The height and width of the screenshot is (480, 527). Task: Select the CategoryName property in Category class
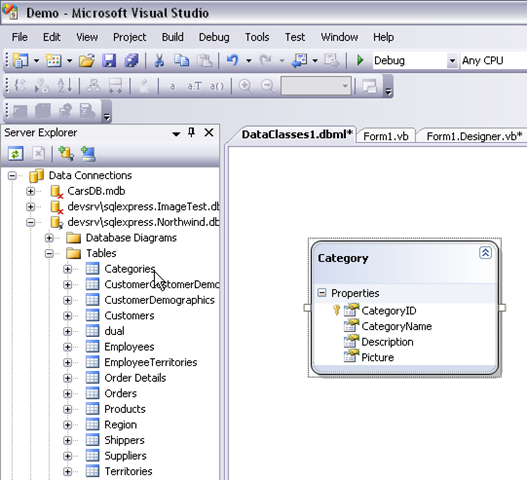click(x=397, y=326)
